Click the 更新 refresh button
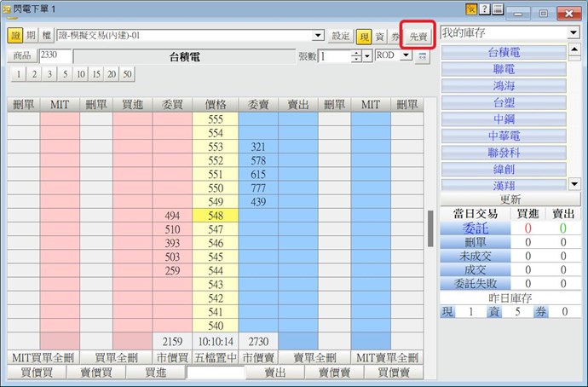 pos(510,199)
